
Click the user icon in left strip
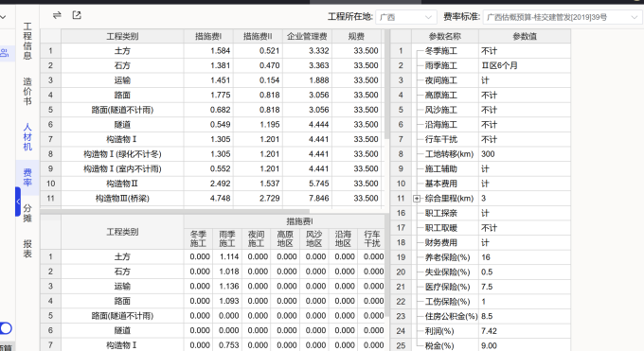(x=5, y=53)
